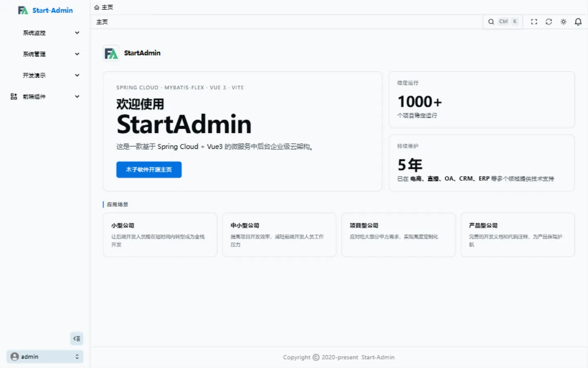Open the 中小型公司 scenario card
Screen dimensions: 588x368
(x=279, y=235)
